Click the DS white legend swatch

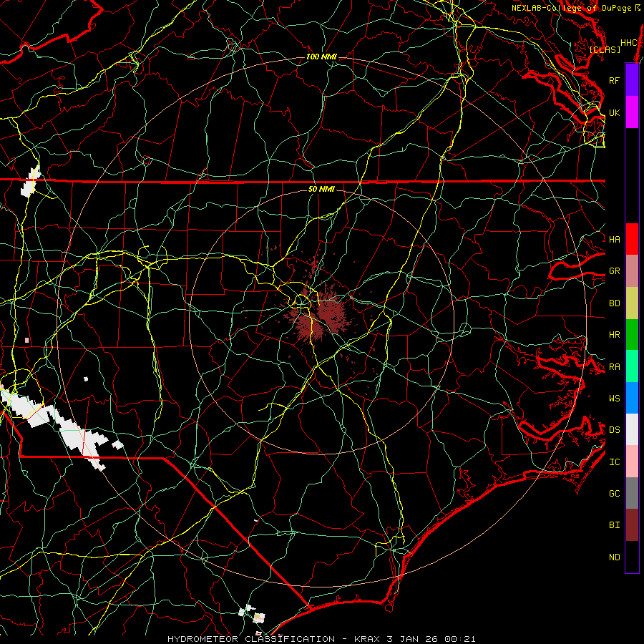click(x=632, y=429)
